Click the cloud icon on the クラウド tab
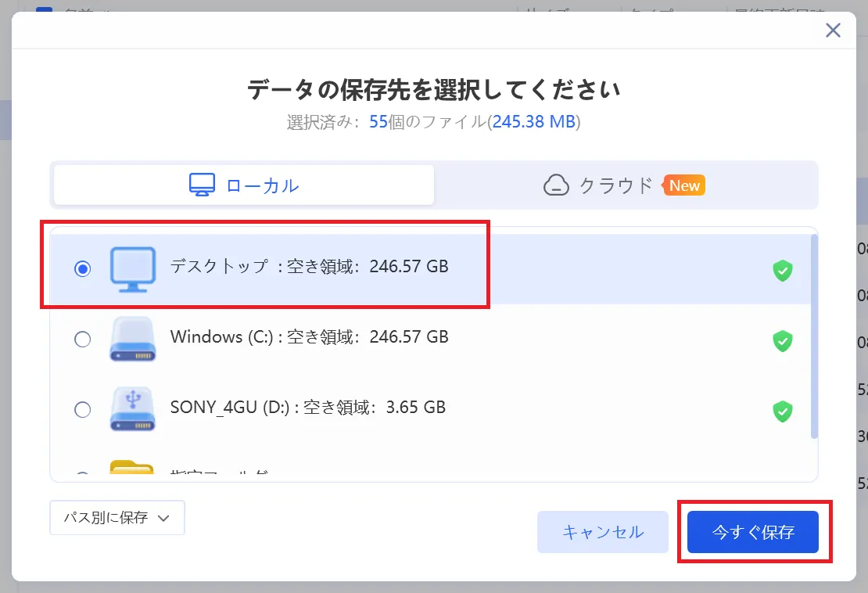868x593 pixels. click(x=555, y=185)
